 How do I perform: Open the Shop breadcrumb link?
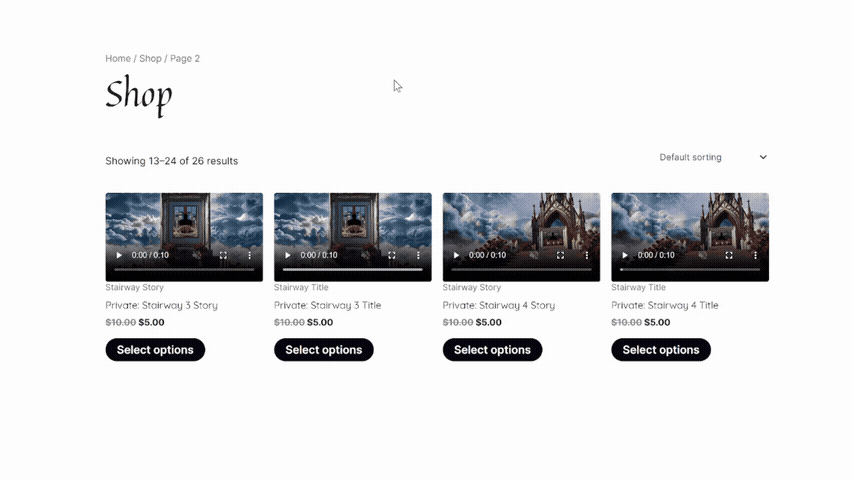[x=150, y=59]
